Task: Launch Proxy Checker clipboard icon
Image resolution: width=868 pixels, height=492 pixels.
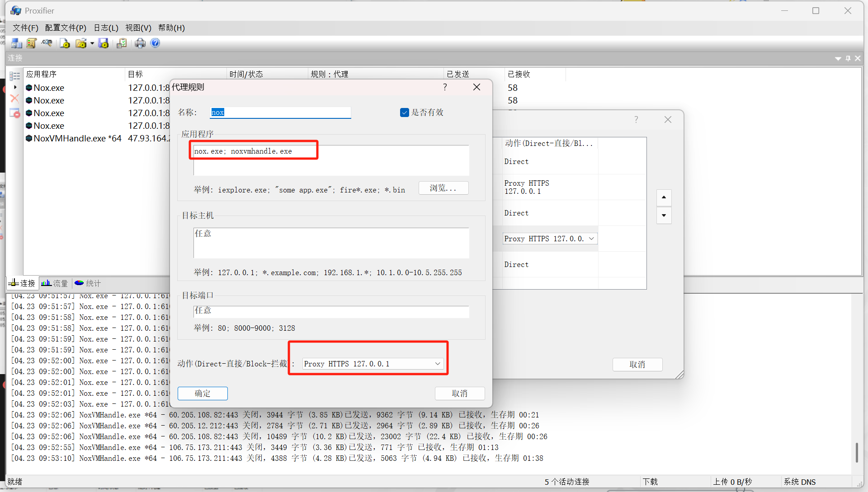Action: point(121,43)
